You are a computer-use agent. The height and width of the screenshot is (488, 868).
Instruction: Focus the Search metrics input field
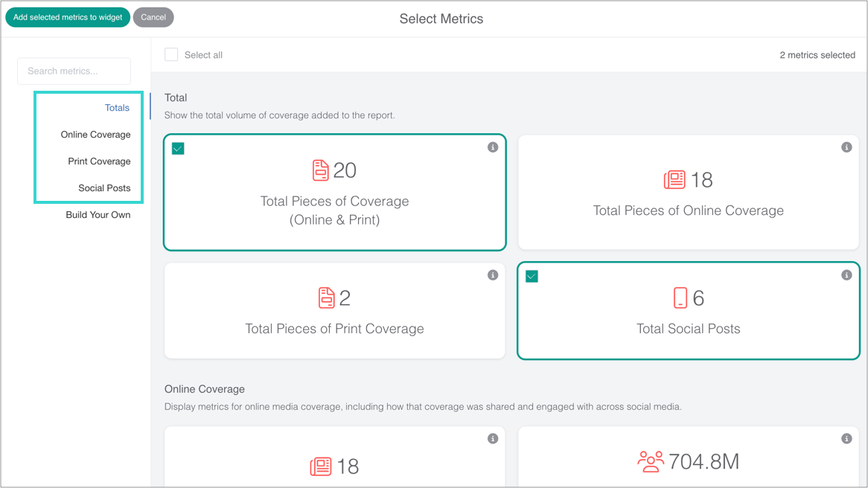click(74, 71)
